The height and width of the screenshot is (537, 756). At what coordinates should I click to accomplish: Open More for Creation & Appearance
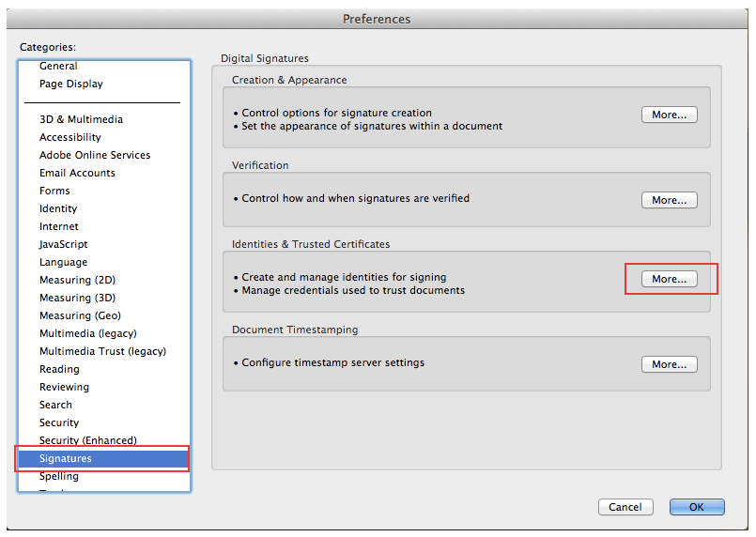[670, 115]
